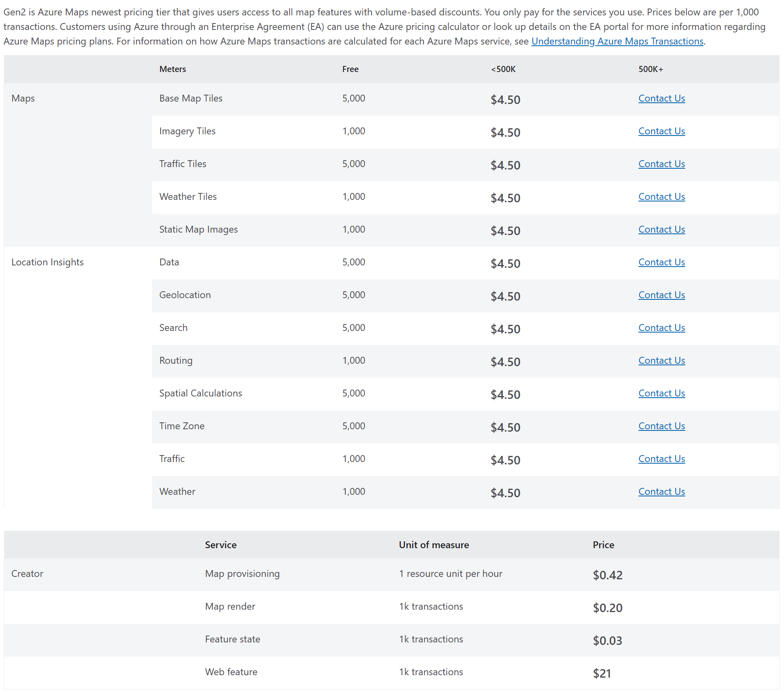Select the "Meters" column header
Screen dimensions: 784x693
click(x=173, y=69)
